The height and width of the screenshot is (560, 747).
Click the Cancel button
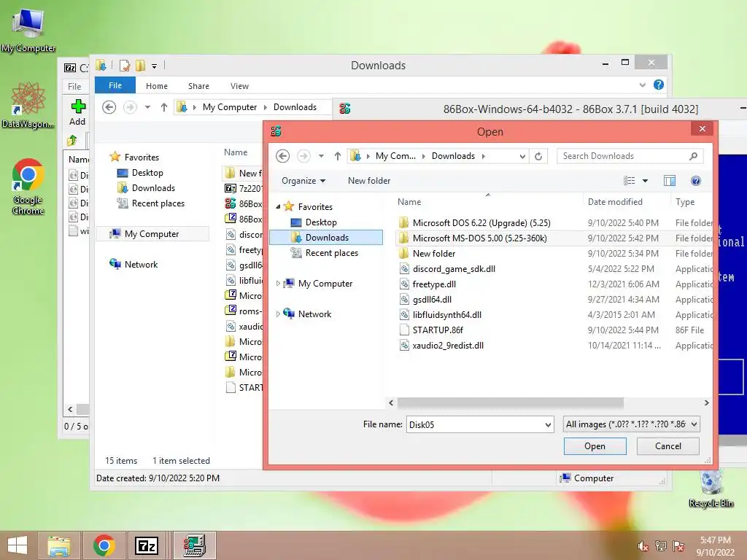(x=668, y=446)
